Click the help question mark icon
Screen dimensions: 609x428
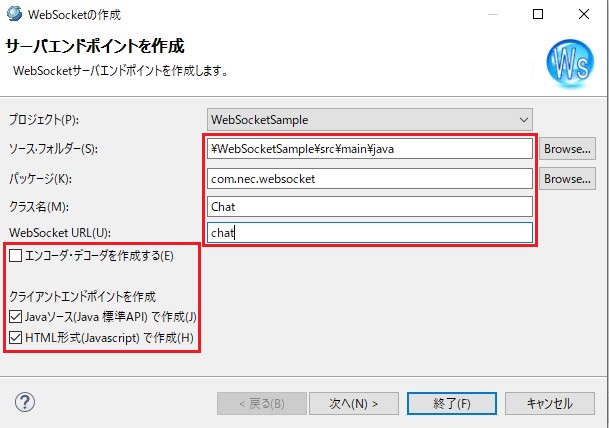(x=26, y=402)
